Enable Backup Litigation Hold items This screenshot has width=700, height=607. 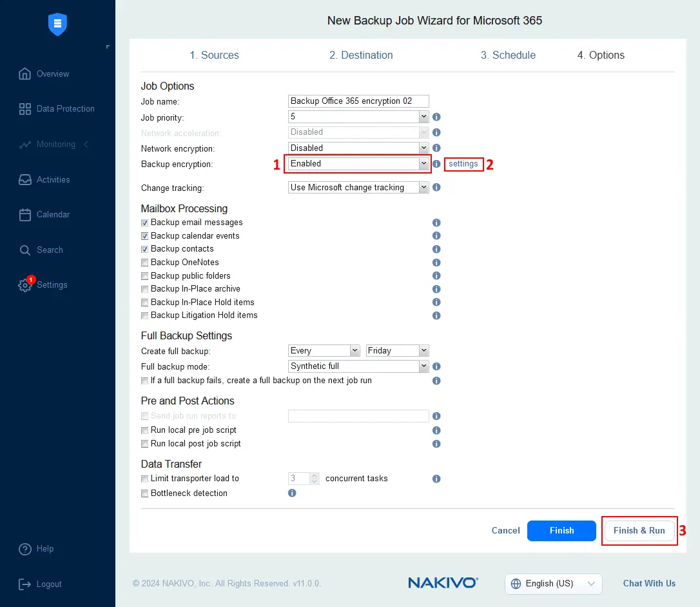pos(144,316)
